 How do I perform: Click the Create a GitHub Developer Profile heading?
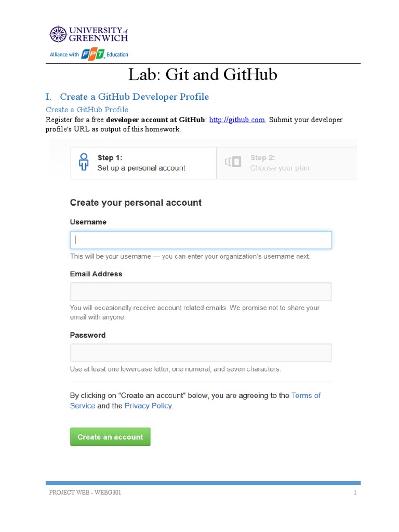point(134,97)
